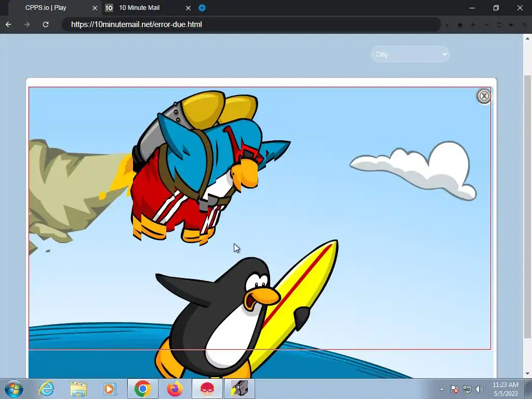Minimize the browser window
This screenshot has width=532, height=399.
[472, 8]
